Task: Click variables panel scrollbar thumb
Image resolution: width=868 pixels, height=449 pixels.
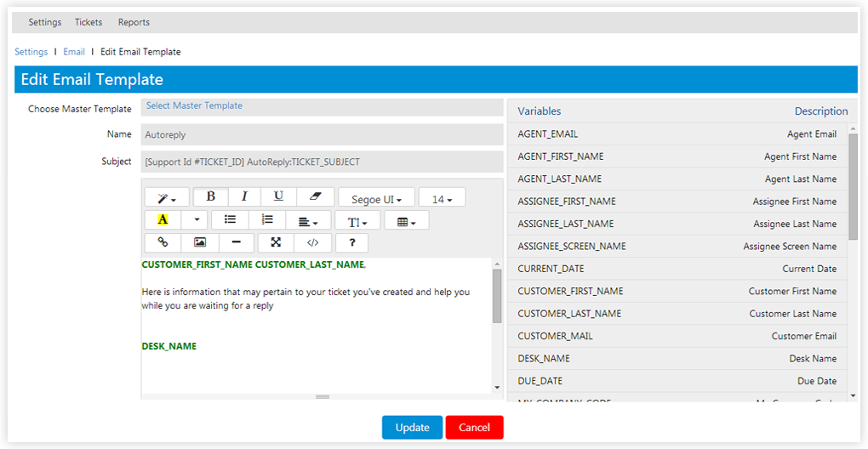Action: pyautogui.click(x=853, y=186)
